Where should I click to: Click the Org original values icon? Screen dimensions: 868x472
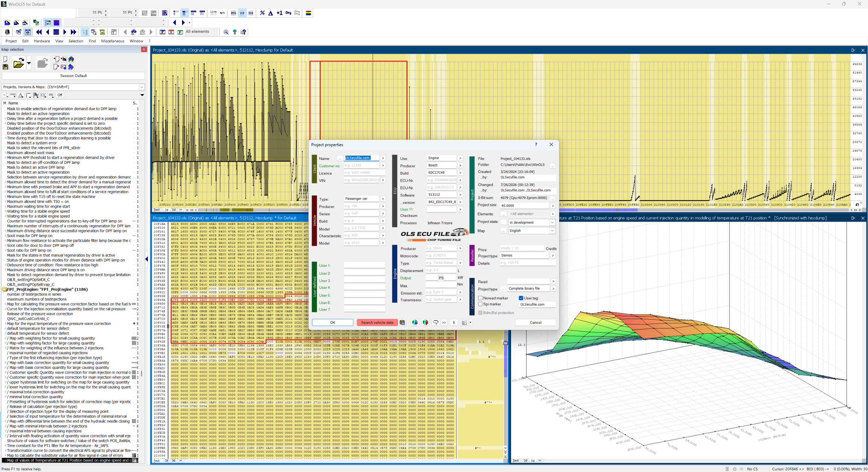288,13
